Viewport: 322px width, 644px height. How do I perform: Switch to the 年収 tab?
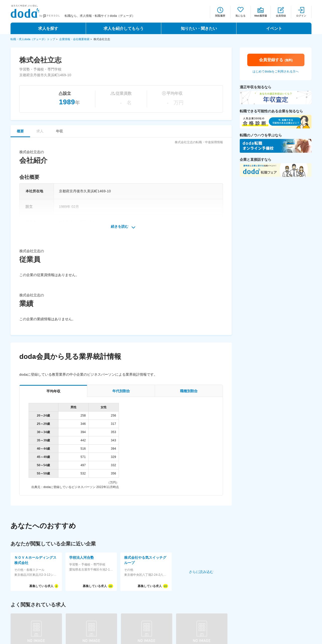[x=59, y=131]
